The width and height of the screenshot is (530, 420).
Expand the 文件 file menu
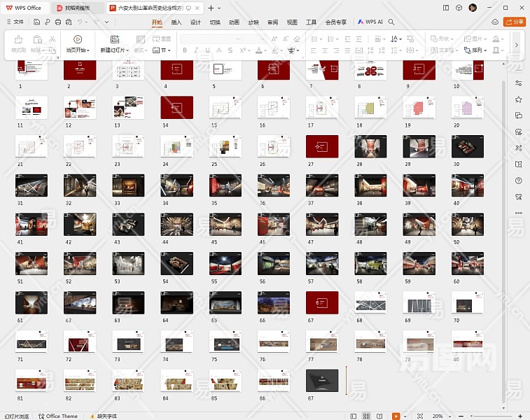14,22
